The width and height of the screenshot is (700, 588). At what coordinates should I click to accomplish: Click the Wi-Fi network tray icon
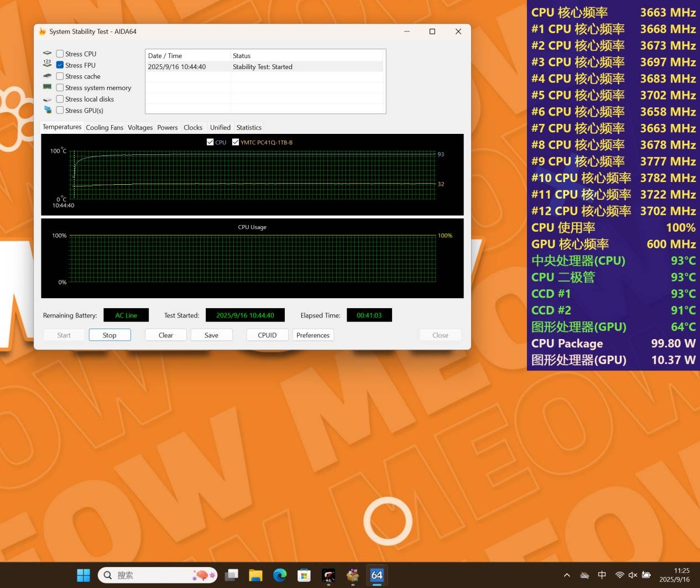click(619, 575)
